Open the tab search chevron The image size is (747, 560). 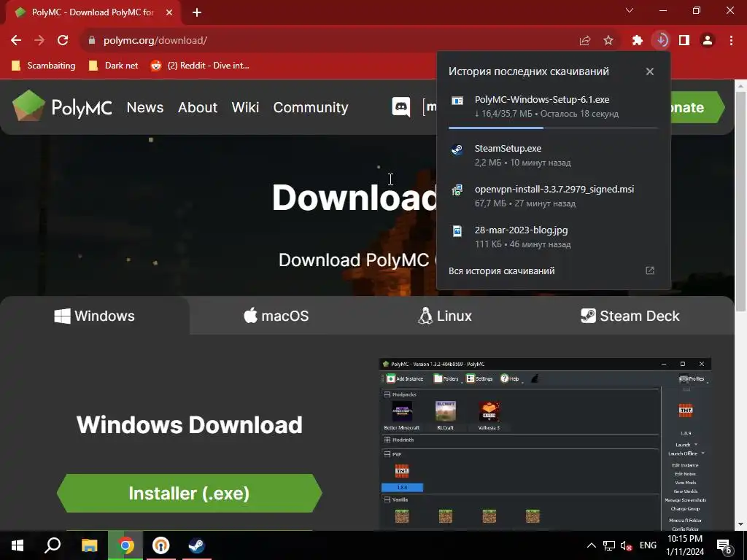click(x=630, y=10)
